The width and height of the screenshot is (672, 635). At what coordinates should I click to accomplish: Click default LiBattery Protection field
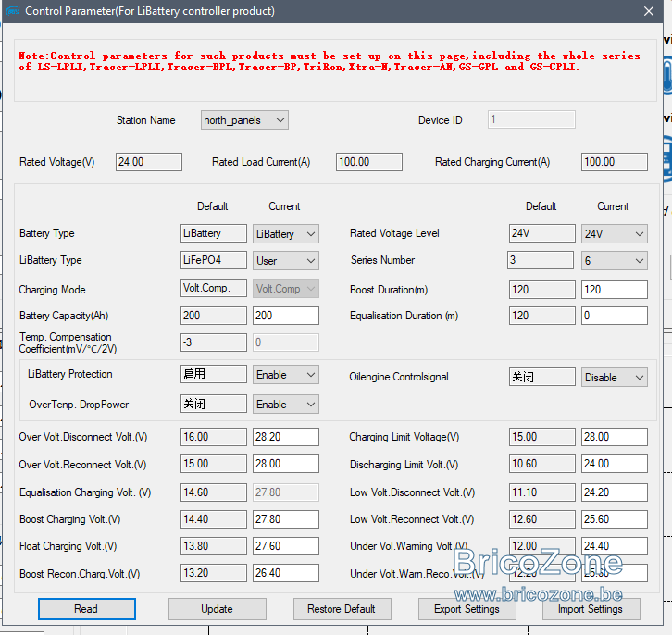click(214, 374)
